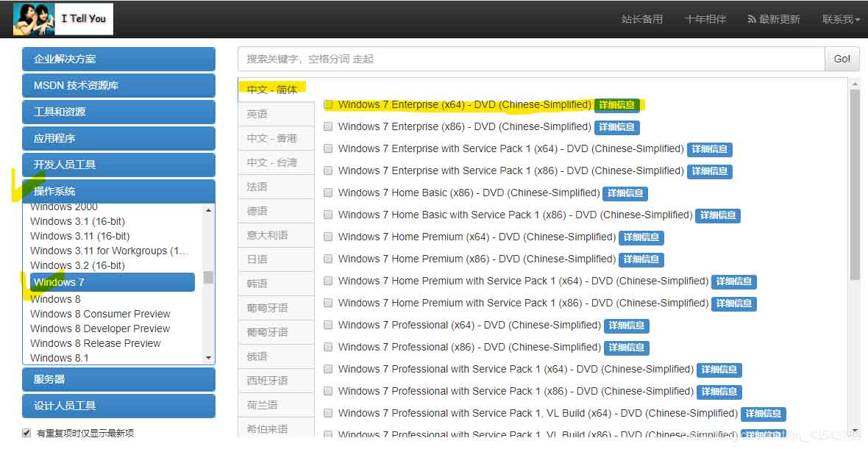
Task: Click the I Tell You logo image
Action: pyautogui.click(x=63, y=19)
